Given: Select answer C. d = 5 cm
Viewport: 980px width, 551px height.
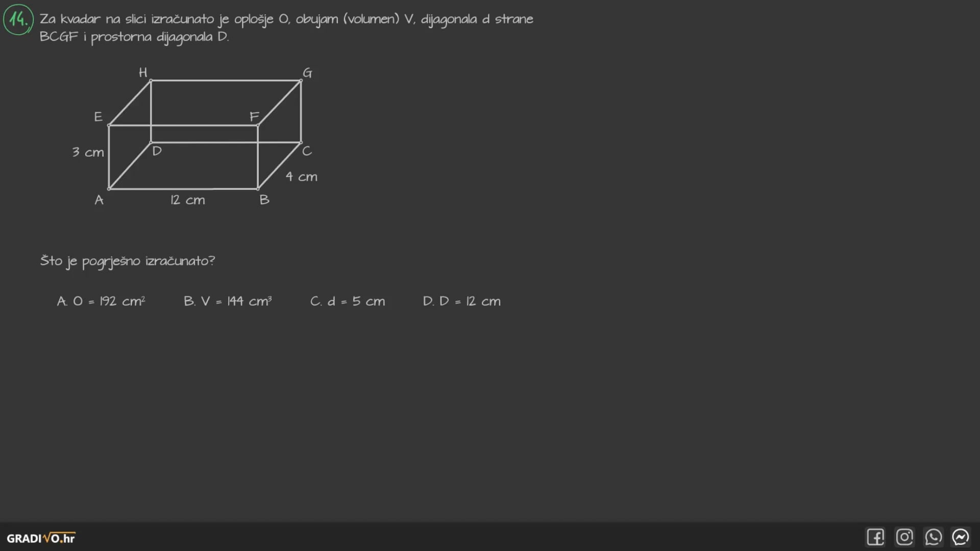Looking at the screenshot, I should (348, 302).
